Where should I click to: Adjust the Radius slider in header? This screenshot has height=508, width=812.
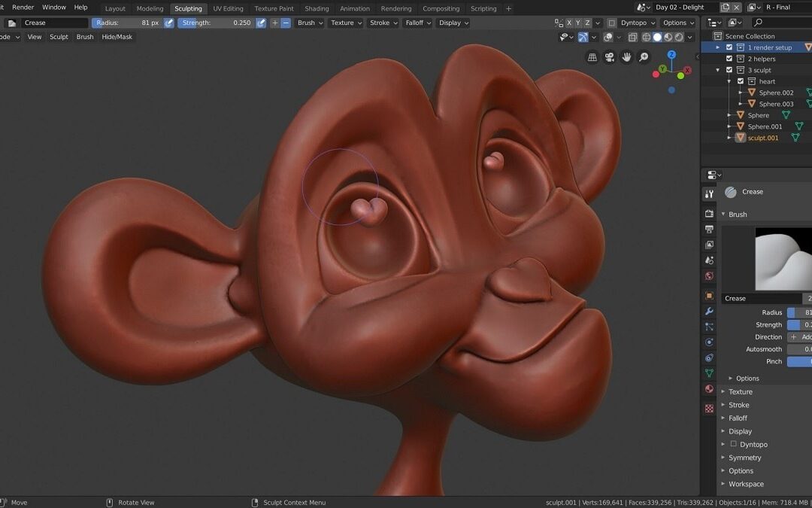[x=127, y=23]
